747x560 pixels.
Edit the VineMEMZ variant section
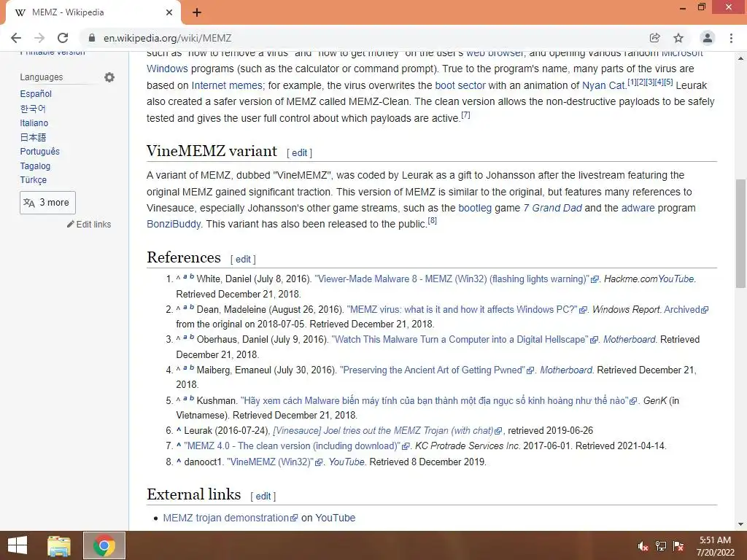tap(300, 153)
